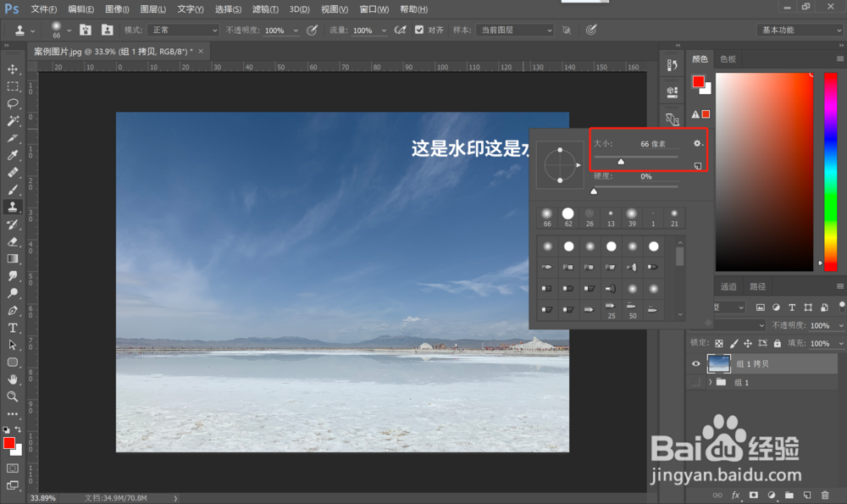Click the foreground red color swatch in toolbar

[x=8, y=443]
